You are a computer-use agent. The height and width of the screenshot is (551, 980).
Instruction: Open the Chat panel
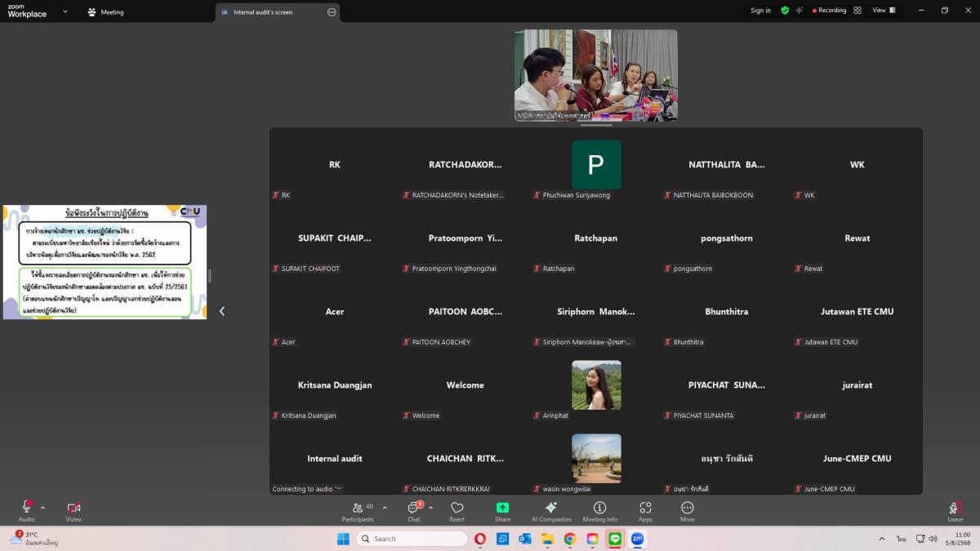click(x=414, y=509)
